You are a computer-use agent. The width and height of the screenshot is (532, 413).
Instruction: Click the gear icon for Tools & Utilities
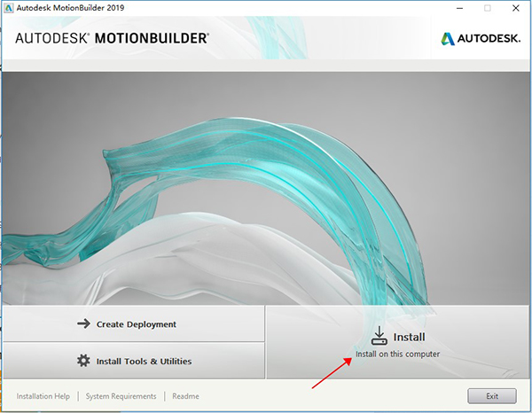(x=83, y=361)
